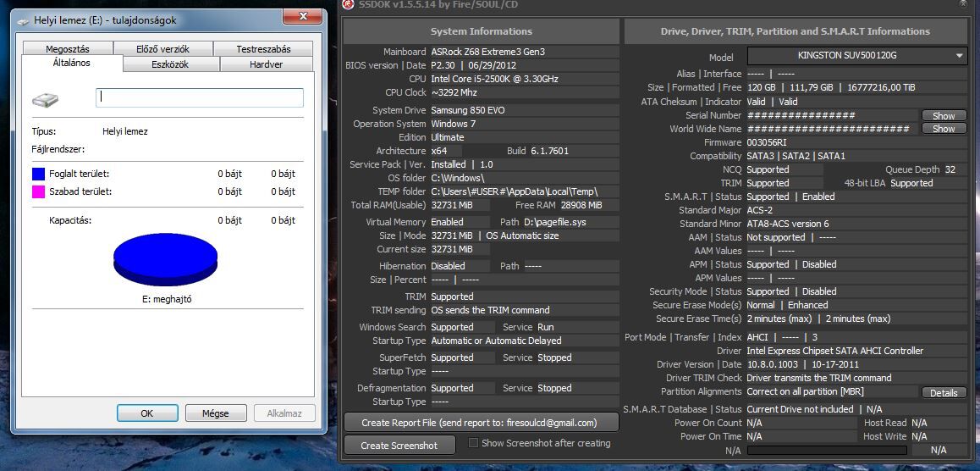This screenshot has width=980, height=471.
Task: Click the Create Screenshot button
Action: (400, 446)
